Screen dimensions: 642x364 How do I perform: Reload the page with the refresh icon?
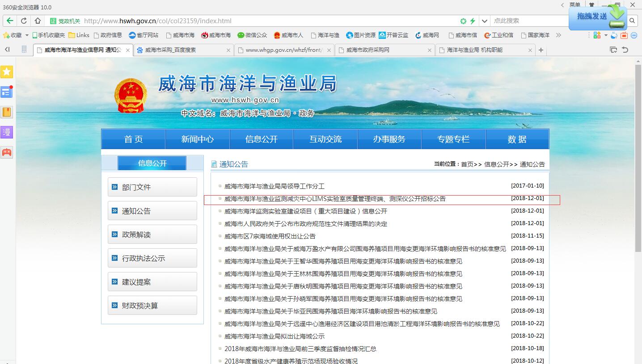point(24,21)
